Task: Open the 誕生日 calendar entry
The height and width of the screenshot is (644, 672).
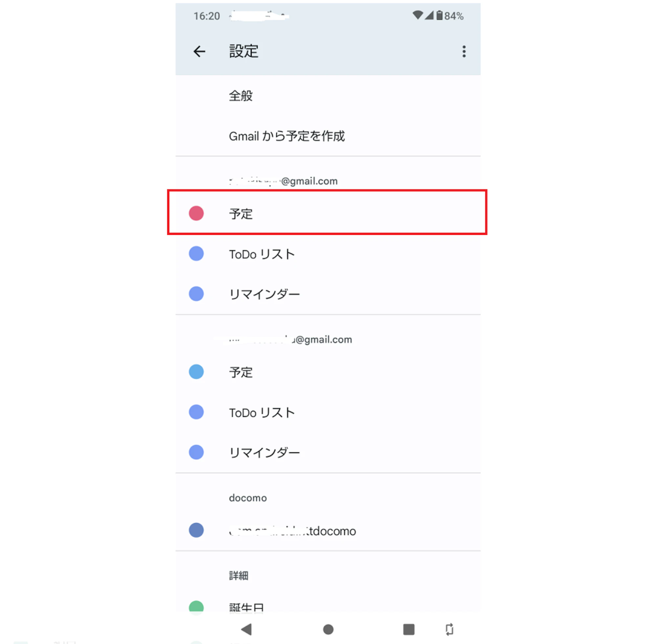Action: point(328,607)
